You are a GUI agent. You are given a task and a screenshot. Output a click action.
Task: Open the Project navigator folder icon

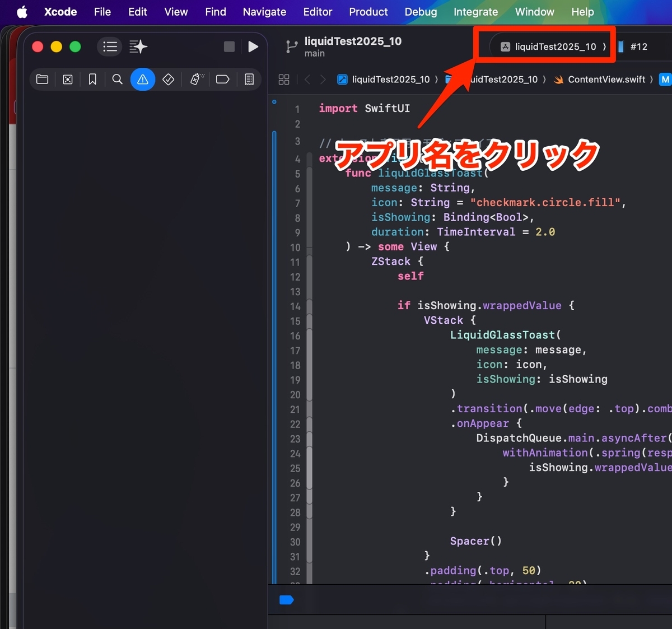(x=43, y=80)
